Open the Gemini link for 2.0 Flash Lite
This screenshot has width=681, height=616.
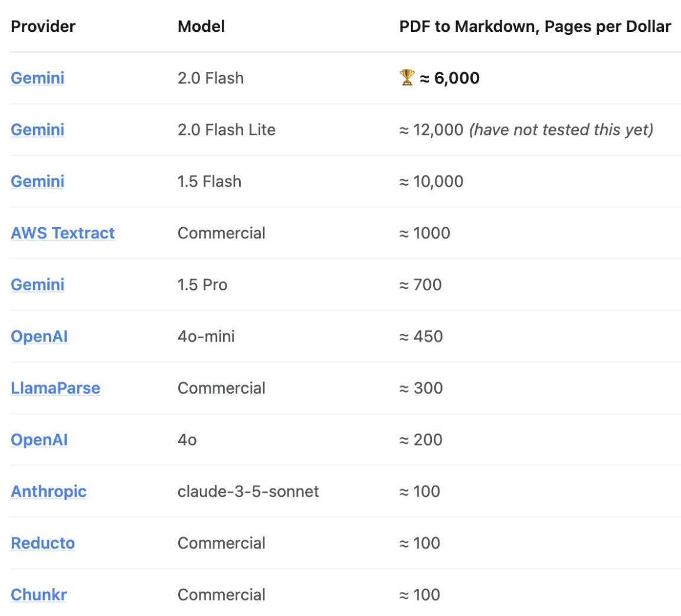(x=37, y=130)
